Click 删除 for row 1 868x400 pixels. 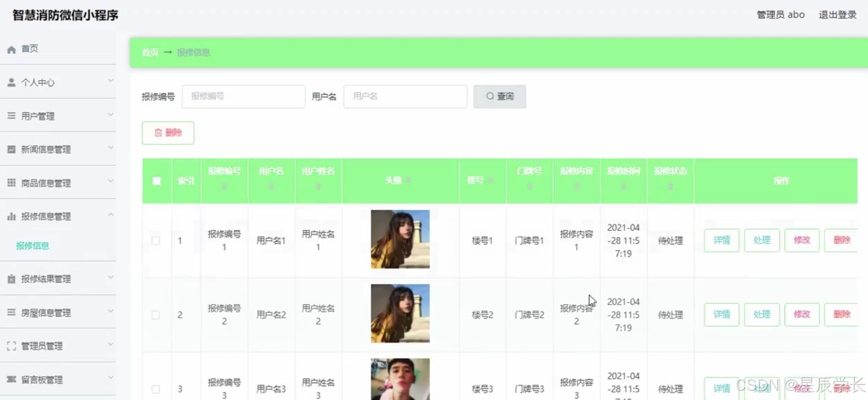841,240
